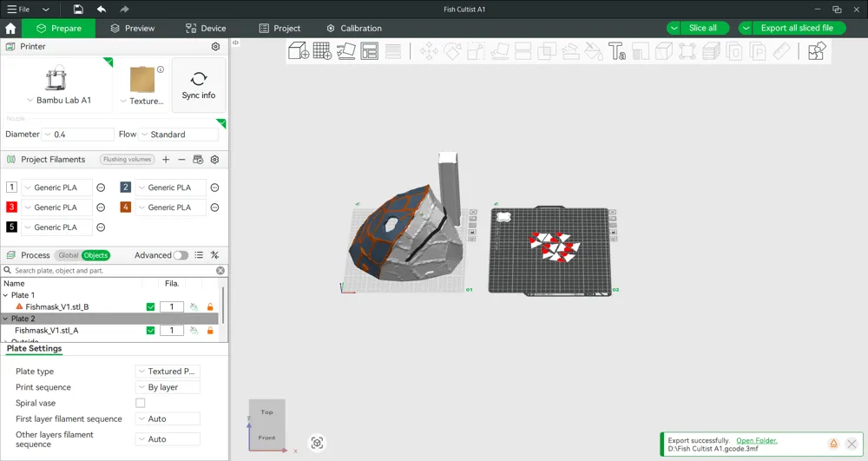The image size is (868, 461).
Task: Click the object search field
Action: pyautogui.click(x=113, y=271)
